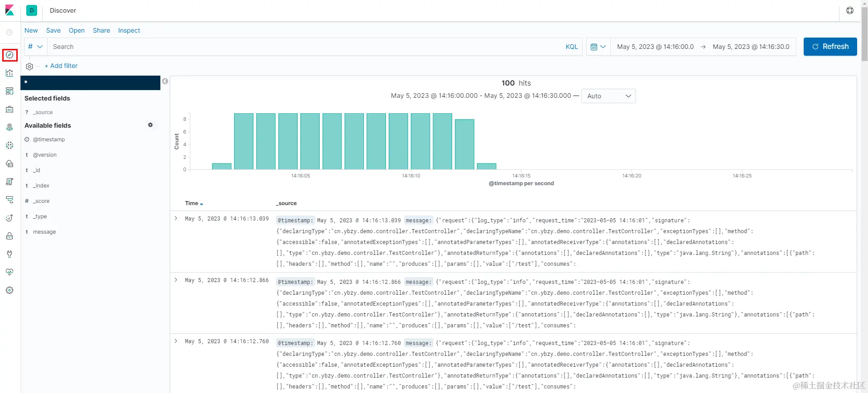Open Machine Learning icon in sidebar
The width and height of the screenshot is (868, 393).
pyautogui.click(x=10, y=145)
